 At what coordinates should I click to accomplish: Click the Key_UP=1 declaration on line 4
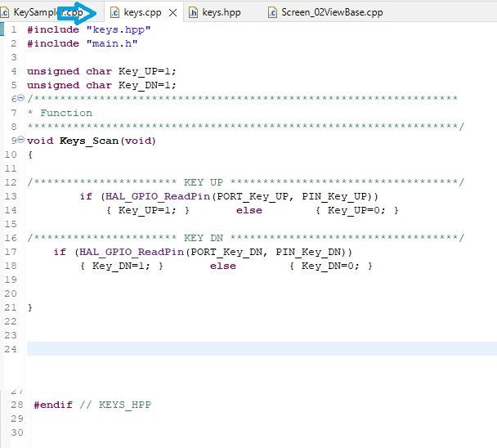(x=101, y=71)
